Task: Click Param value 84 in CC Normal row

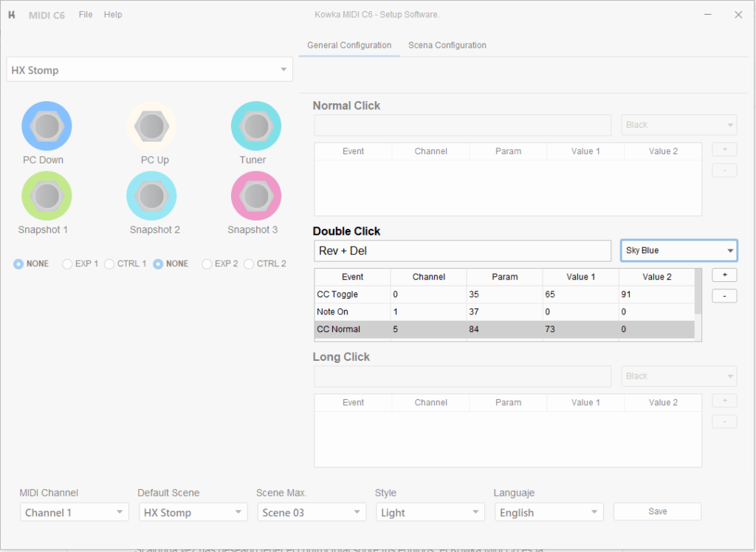Action: click(504, 329)
